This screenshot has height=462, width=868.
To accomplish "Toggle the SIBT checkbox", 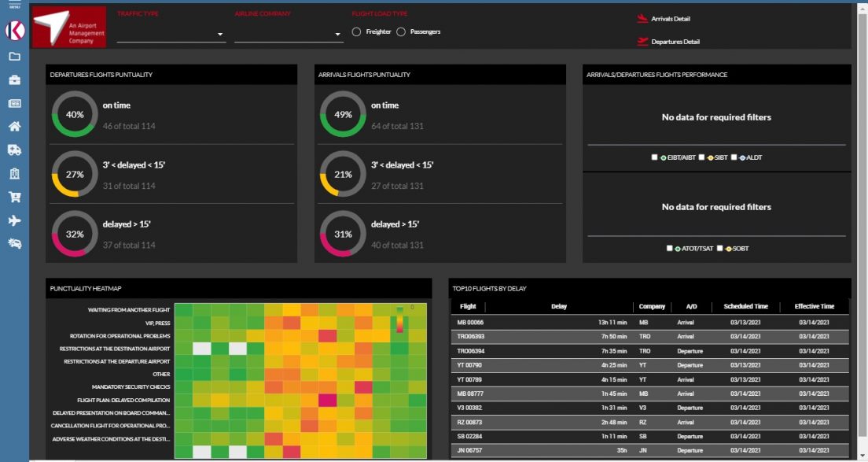I will pos(701,157).
